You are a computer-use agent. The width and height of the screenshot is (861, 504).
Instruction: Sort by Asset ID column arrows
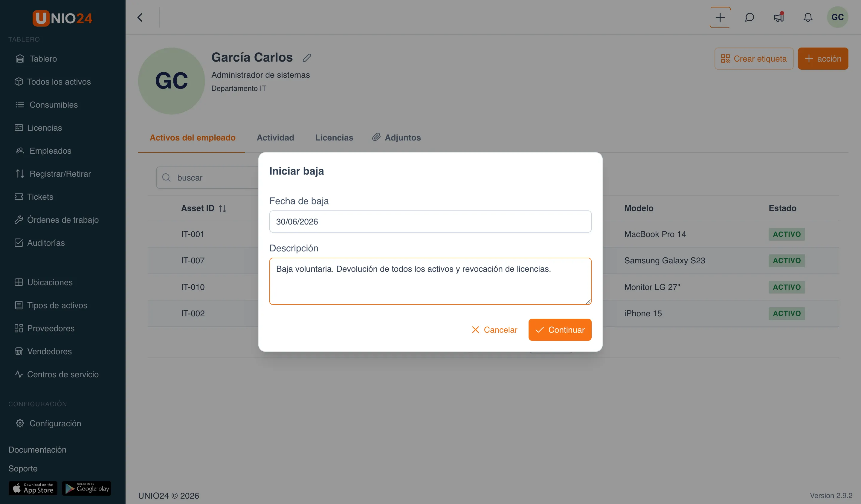(x=222, y=208)
